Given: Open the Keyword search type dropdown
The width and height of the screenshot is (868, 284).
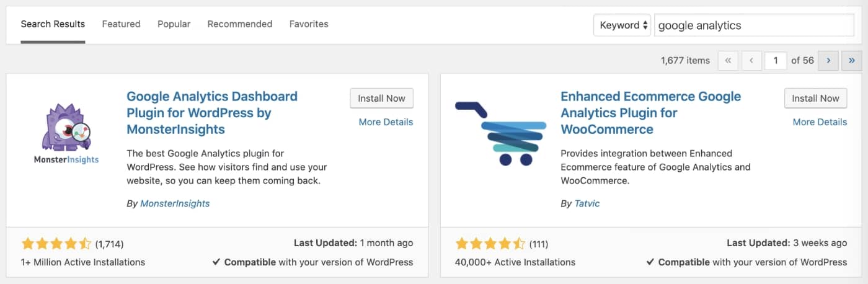Looking at the screenshot, I should pos(622,25).
